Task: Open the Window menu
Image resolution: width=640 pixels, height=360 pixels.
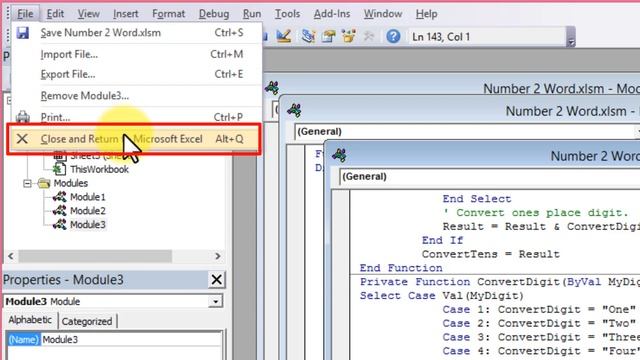Action: pyautogui.click(x=383, y=14)
